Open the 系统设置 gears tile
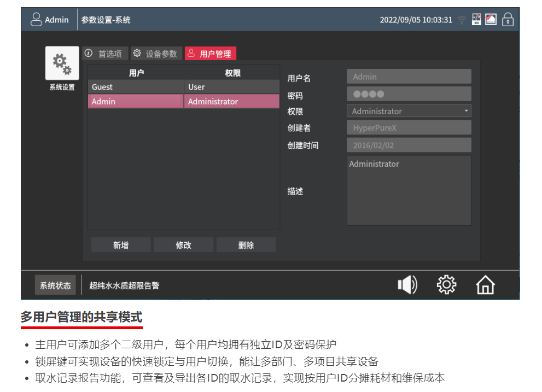This screenshot has height=392, width=542. pos(62,63)
